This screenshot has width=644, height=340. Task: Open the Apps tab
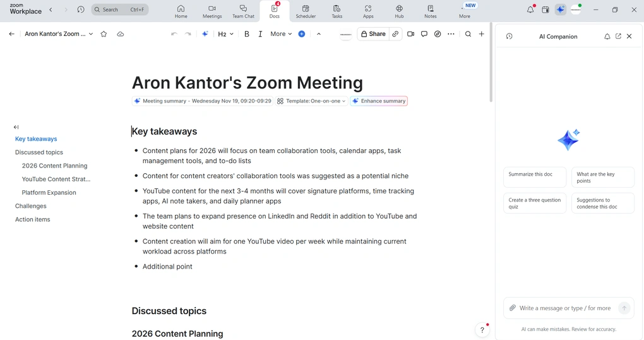point(368,11)
